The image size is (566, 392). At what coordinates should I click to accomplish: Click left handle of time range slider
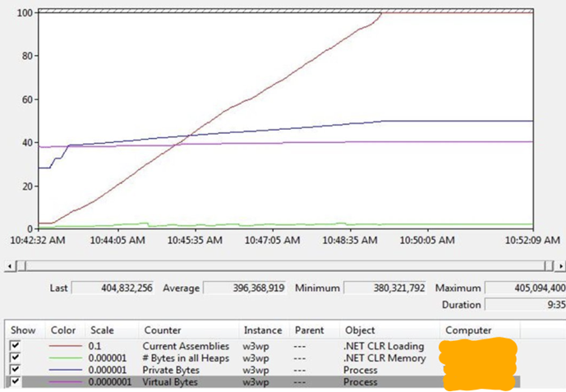(21, 266)
